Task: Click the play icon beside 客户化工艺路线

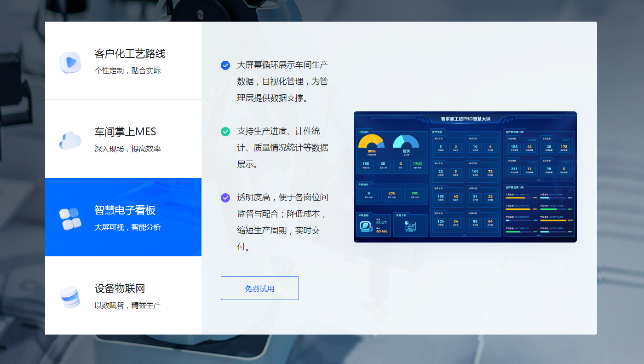Action: click(x=70, y=62)
